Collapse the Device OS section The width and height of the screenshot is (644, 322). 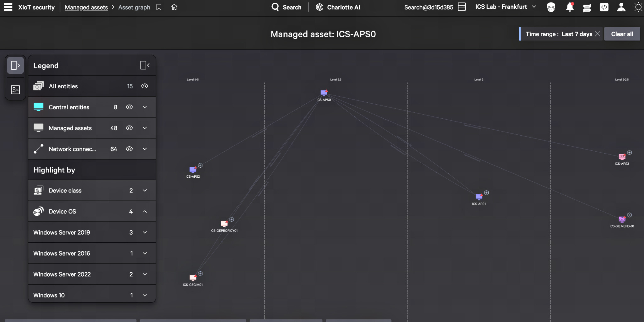pyautogui.click(x=145, y=211)
